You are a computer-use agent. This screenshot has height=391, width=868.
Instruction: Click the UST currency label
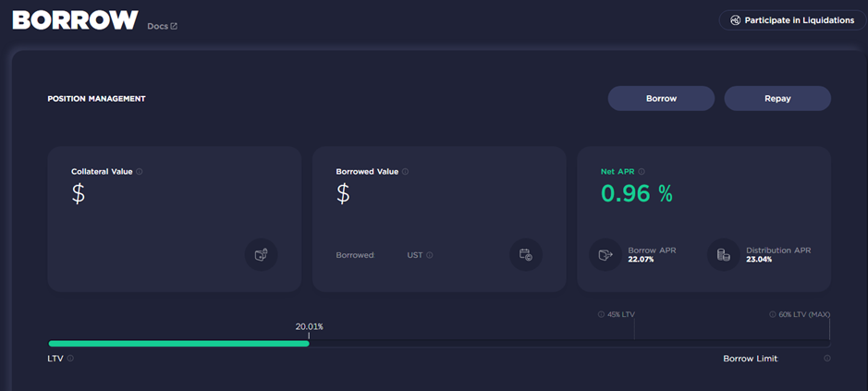coord(415,255)
